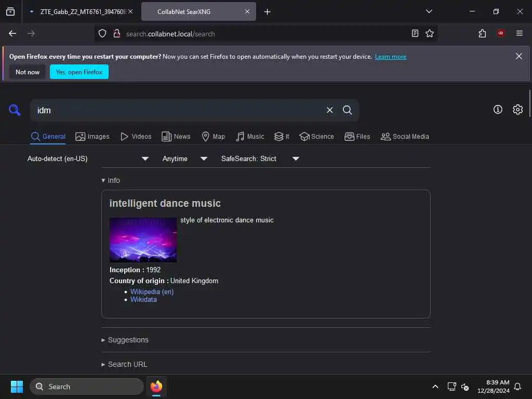Screen dimensions: 532x399
Task: Open the uBlock Origin extension icon
Action: tap(501, 33)
